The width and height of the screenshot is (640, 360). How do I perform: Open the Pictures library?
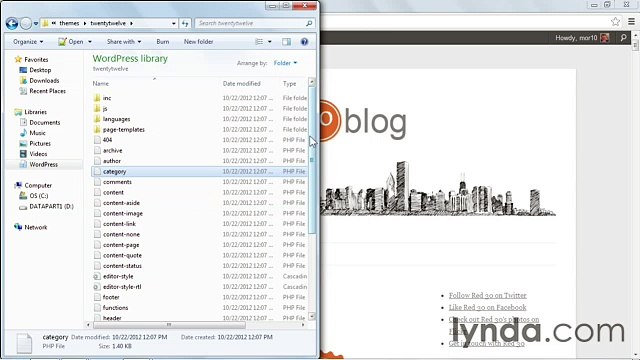40,144
